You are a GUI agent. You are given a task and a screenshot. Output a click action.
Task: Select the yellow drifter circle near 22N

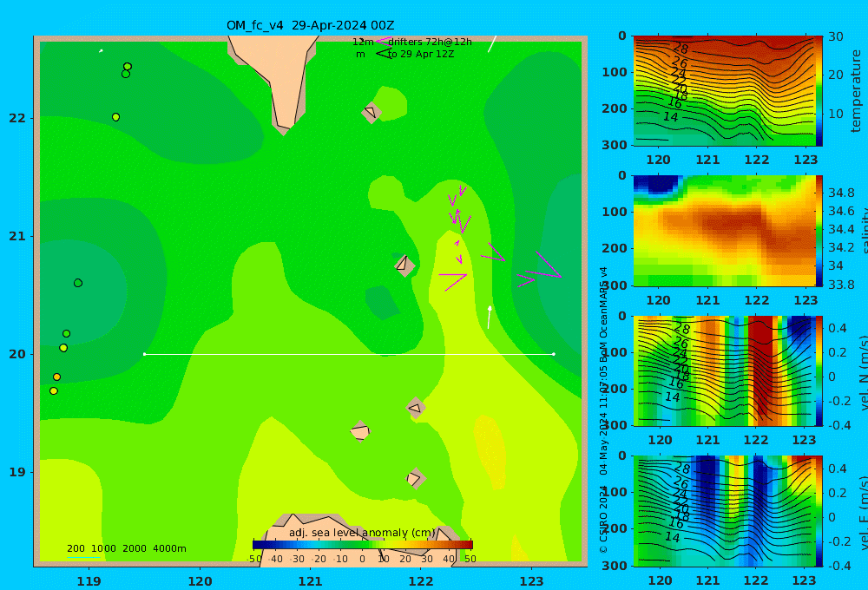(x=115, y=117)
